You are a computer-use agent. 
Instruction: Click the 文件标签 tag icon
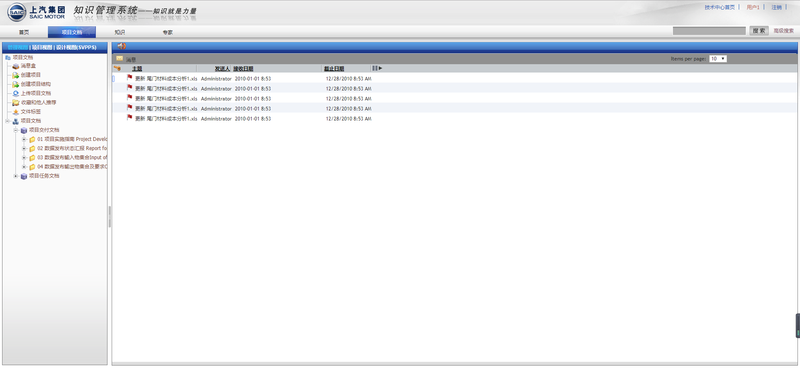pos(16,112)
